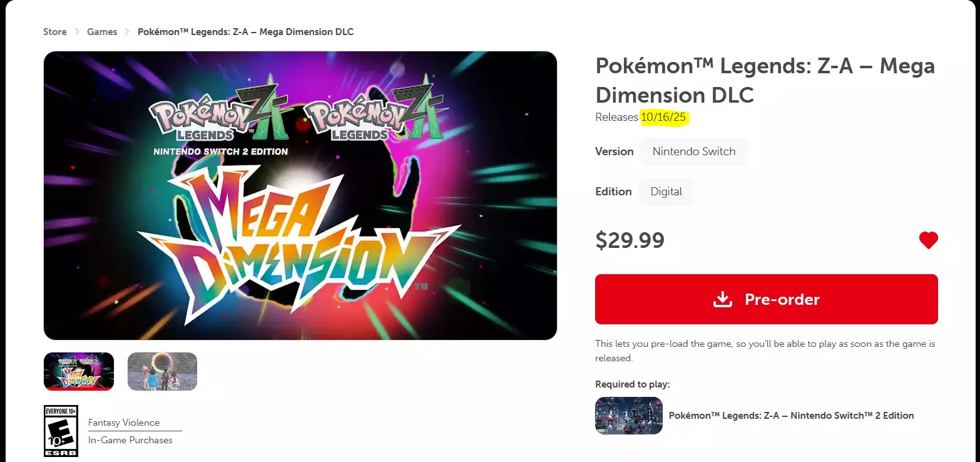
Task: Click the Pre-order download arrow icon
Action: point(723,299)
